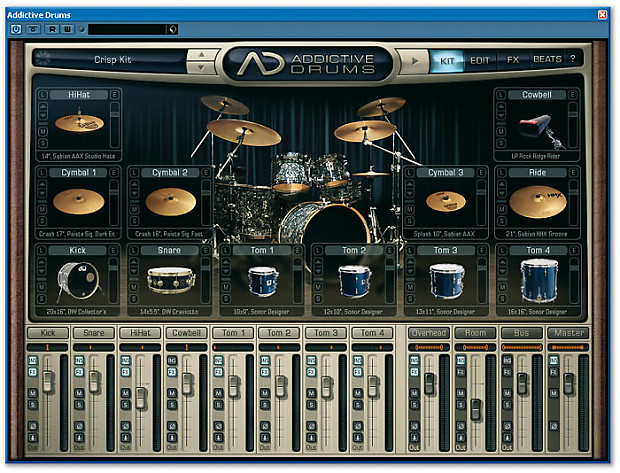Select next kit preset with down arrow
The height and width of the screenshot is (473, 620).
[x=201, y=68]
